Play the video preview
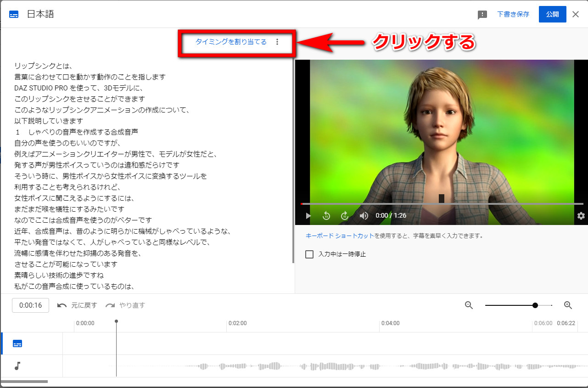The height and width of the screenshot is (388, 588). tap(308, 216)
